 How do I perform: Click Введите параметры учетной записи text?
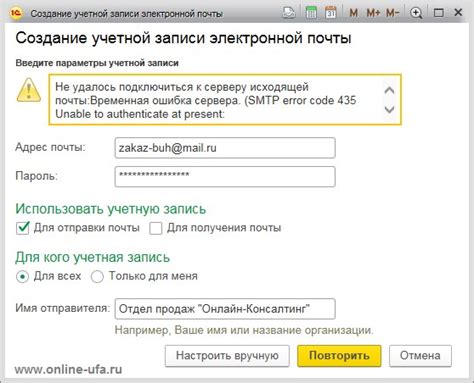tap(97, 63)
